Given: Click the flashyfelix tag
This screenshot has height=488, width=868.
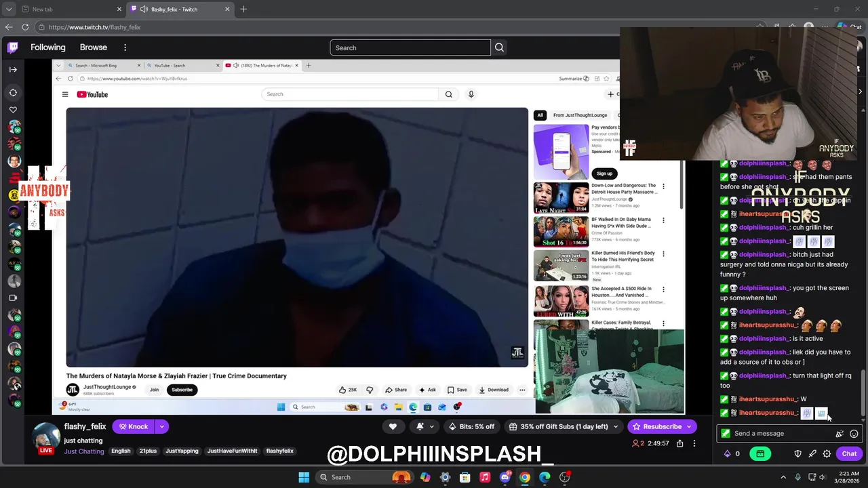Looking at the screenshot, I should coord(279,451).
